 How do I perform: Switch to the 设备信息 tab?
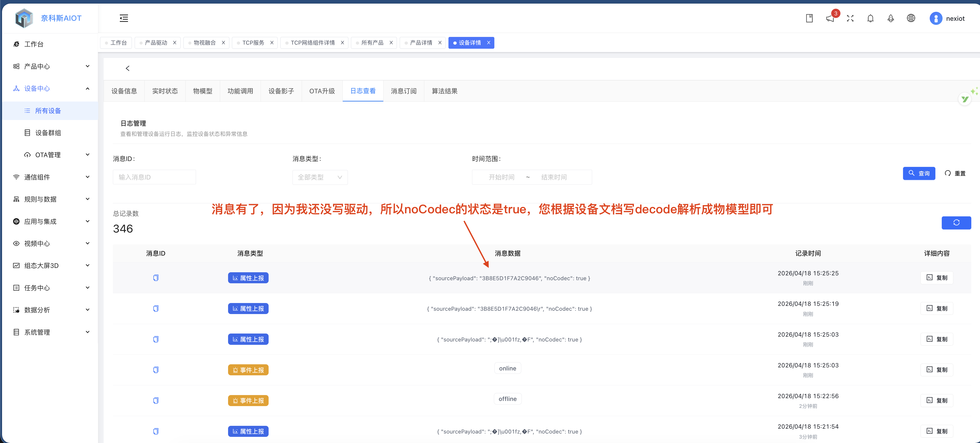point(124,91)
